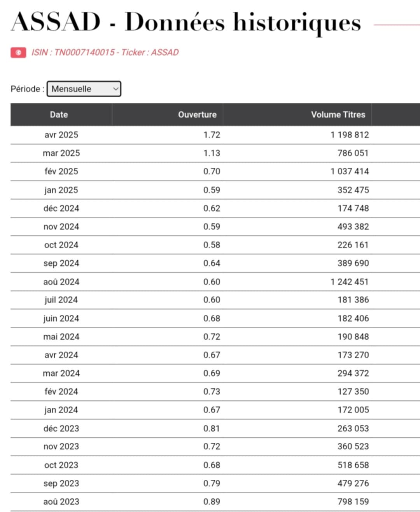Select the avr 2025 row
The image size is (420, 512).
click(x=215, y=135)
